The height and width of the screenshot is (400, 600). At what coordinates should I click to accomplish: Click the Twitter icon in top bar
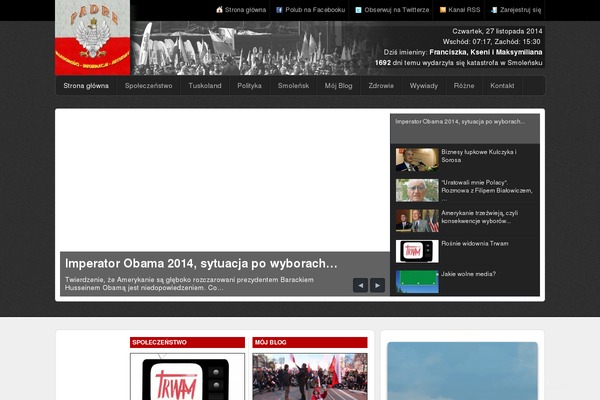click(358, 10)
